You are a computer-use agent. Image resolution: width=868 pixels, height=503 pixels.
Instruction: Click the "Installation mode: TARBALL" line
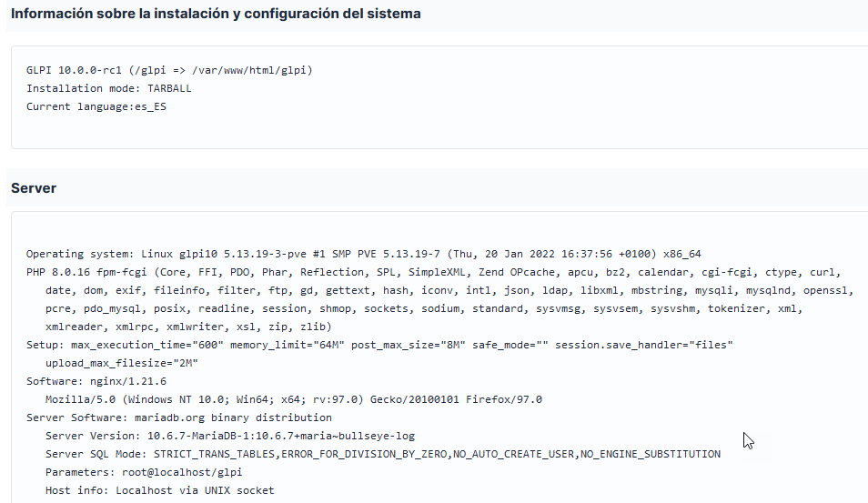pyautogui.click(x=109, y=88)
